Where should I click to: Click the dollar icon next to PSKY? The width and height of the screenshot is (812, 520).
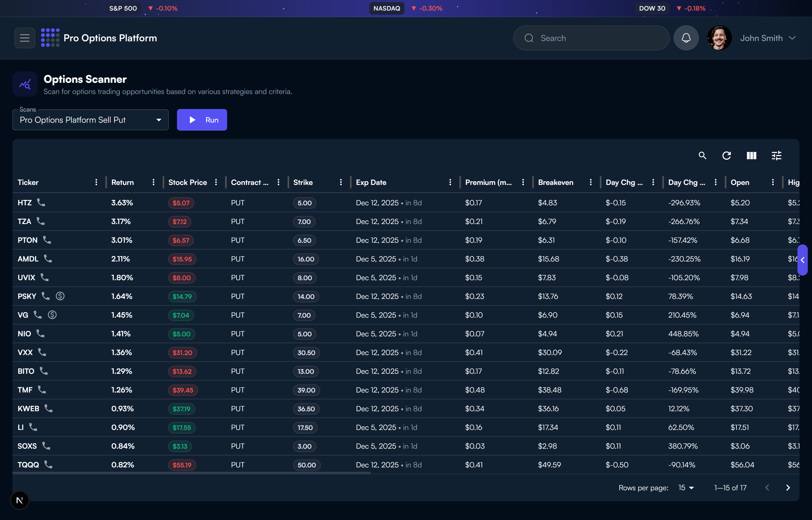(x=61, y=296)
